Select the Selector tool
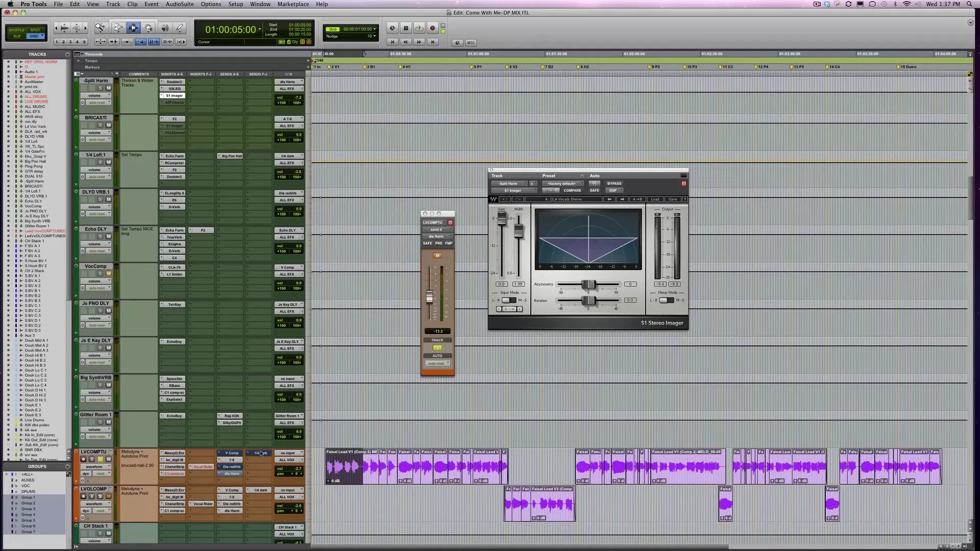The image size is (980, 551). (x=133, y=28)
